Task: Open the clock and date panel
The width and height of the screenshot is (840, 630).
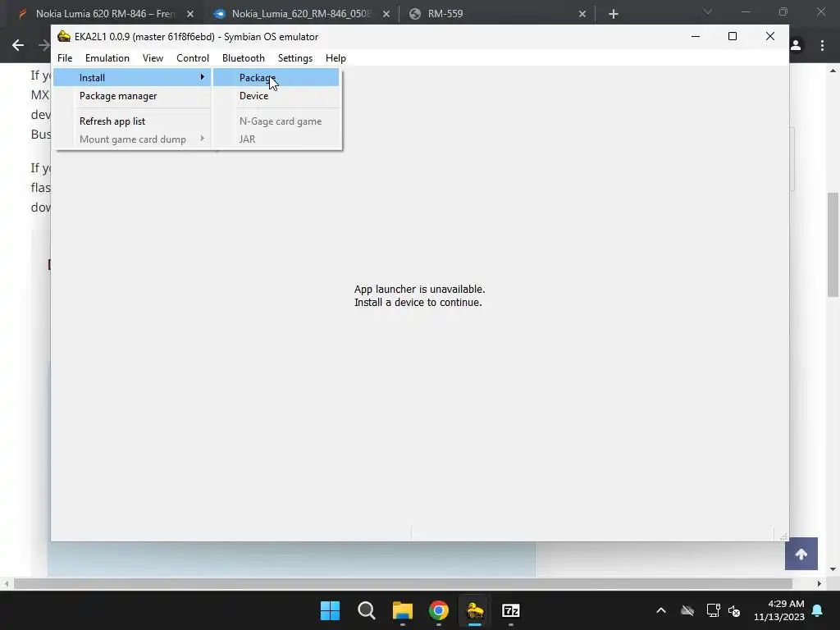Action: pyautogui.click(x=779, y=610)
